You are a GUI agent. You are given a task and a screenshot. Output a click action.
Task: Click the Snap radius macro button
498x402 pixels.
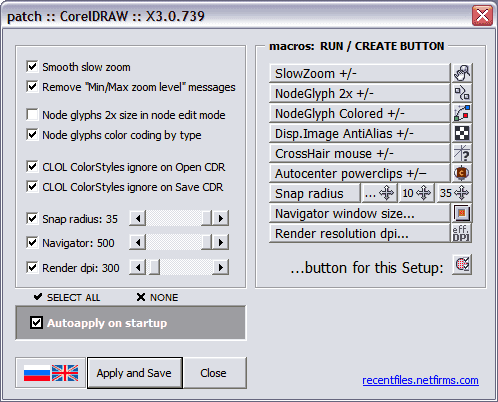click(x=315, y=193)
